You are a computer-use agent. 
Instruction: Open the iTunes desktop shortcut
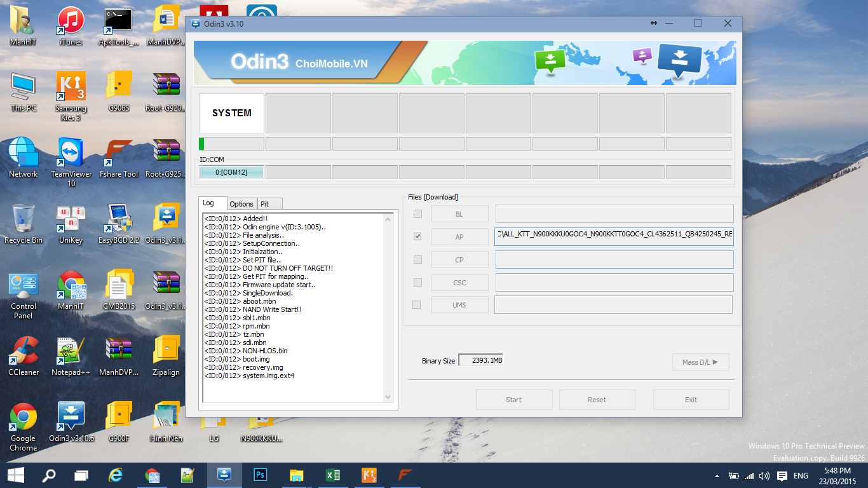pos(71,26)
